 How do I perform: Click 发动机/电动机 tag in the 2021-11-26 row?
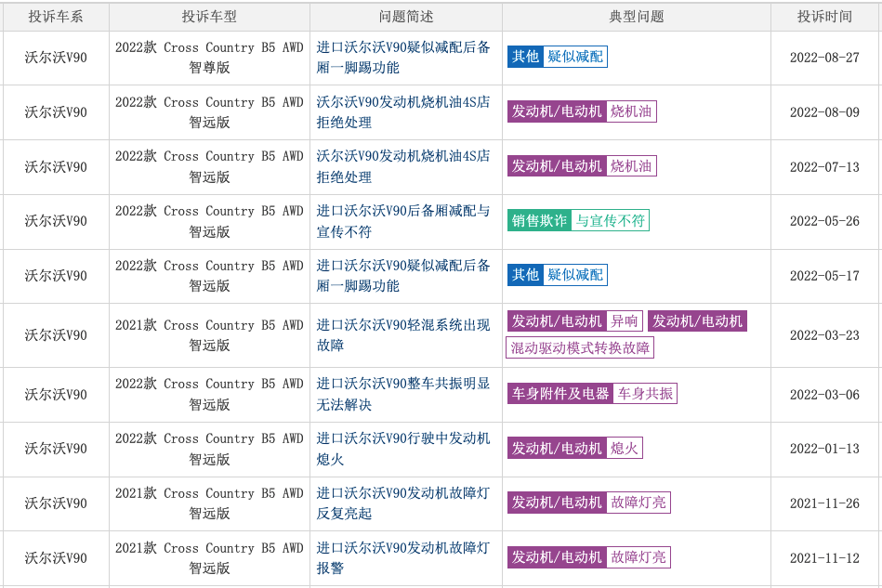click(557, 502)
